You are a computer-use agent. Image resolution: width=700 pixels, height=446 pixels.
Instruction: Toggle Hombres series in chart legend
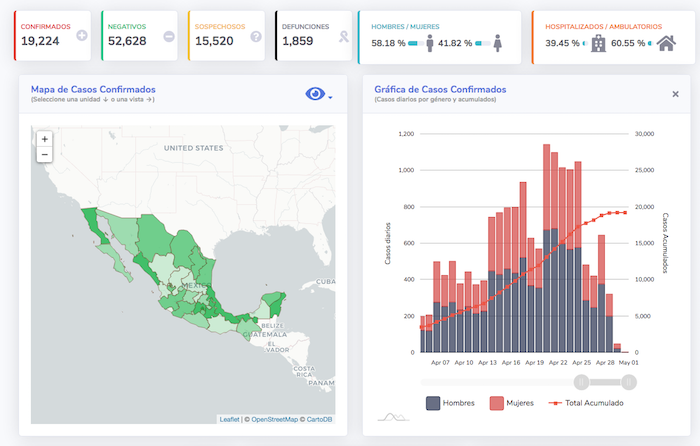click(451, 403)
